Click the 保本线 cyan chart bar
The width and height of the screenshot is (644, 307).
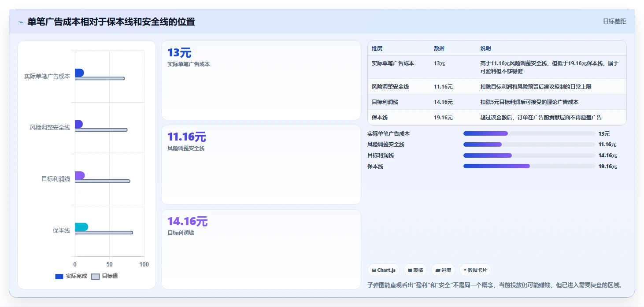(81, 227)
